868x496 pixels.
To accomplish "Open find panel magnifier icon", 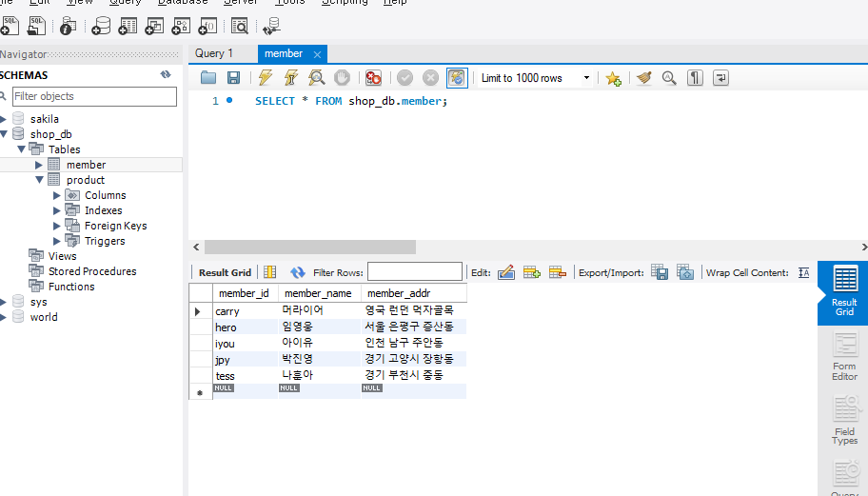I will point(669,78).
